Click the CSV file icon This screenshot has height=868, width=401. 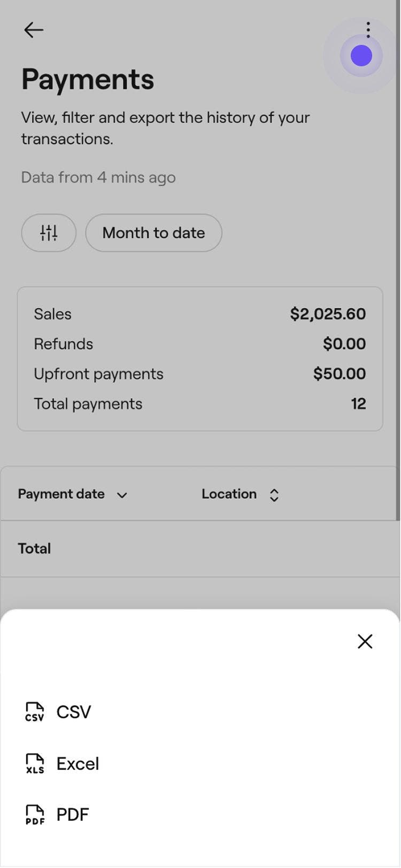[x=35, y=712]
